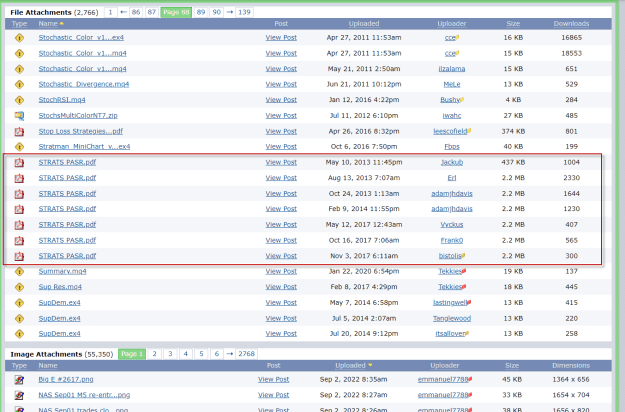Image resolution: width=625 pixels, height=412 pixels.
Task: Click image icon beside NAS Sep01 M5 re-entr png
Action: [x=19, y=395]
